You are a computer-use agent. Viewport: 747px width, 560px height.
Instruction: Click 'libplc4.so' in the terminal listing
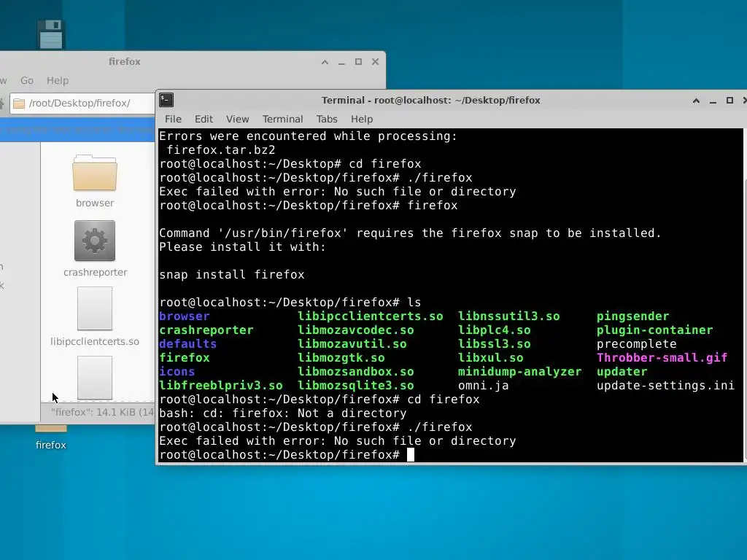pyautogui.click(x=494, y=330)
